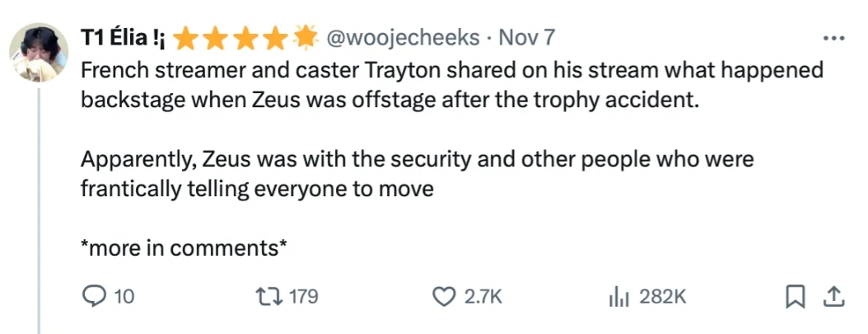868x334 pixels.
Task: Click the vertical thread line below avatar
Action: [x=39, y=206]
